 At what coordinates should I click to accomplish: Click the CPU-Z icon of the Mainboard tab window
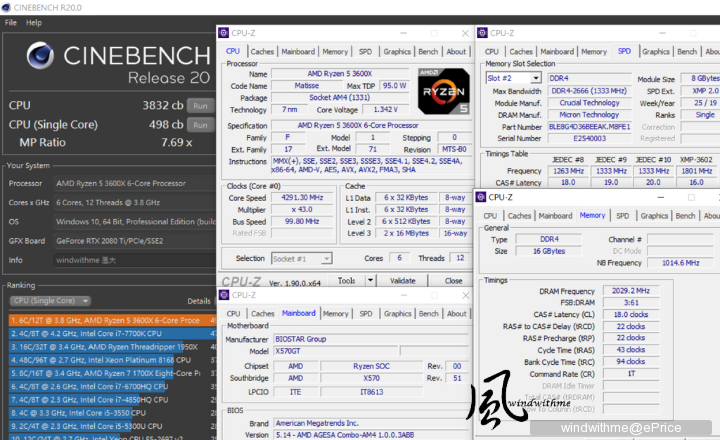tap(224, 295)
